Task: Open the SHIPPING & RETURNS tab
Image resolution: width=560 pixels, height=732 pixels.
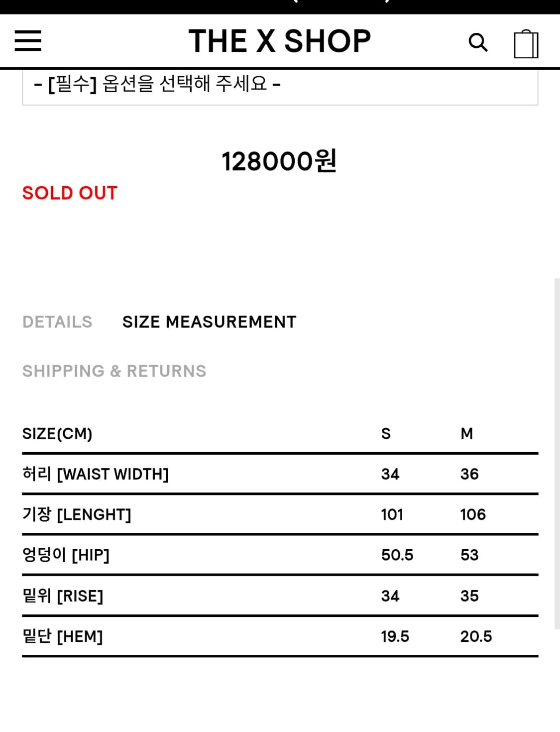Action: point(114,371)
